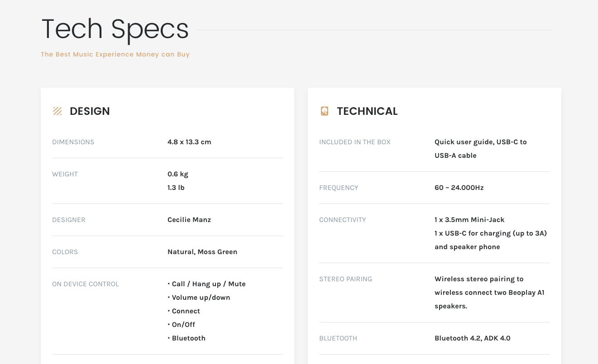Click the Tech Specs page title
The width and height of the screenshot is (598, 364).
115,29
